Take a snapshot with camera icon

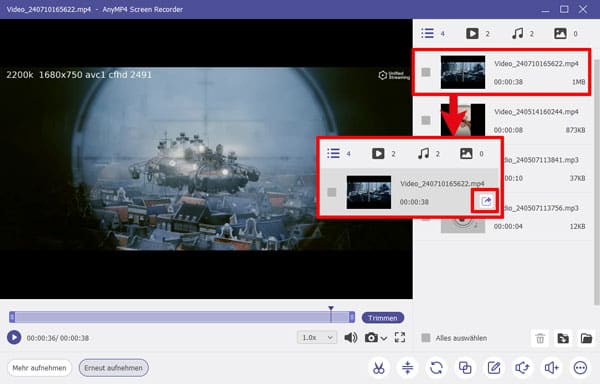pyautogui.click(x=371, y=338)
